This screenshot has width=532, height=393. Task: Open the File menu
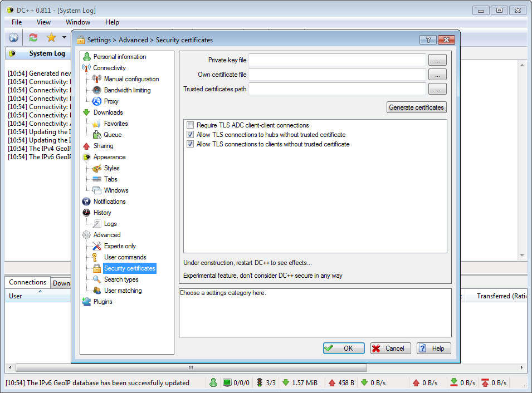click(17, 22)
